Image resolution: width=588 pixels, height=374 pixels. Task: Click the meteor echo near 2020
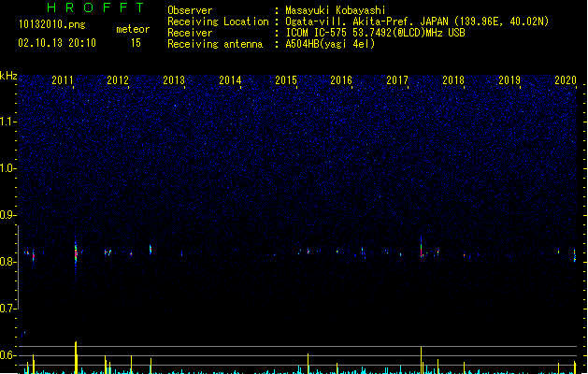coord(575,255)
